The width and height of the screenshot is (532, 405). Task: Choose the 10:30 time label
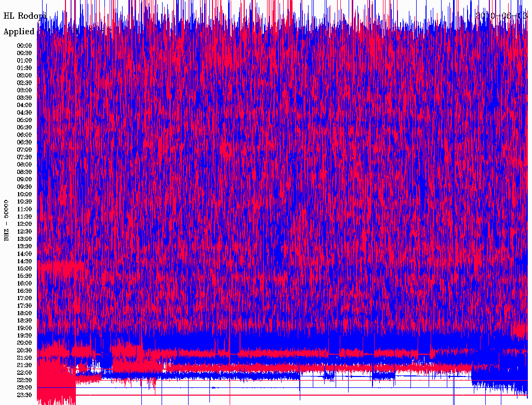click(24, 202)
